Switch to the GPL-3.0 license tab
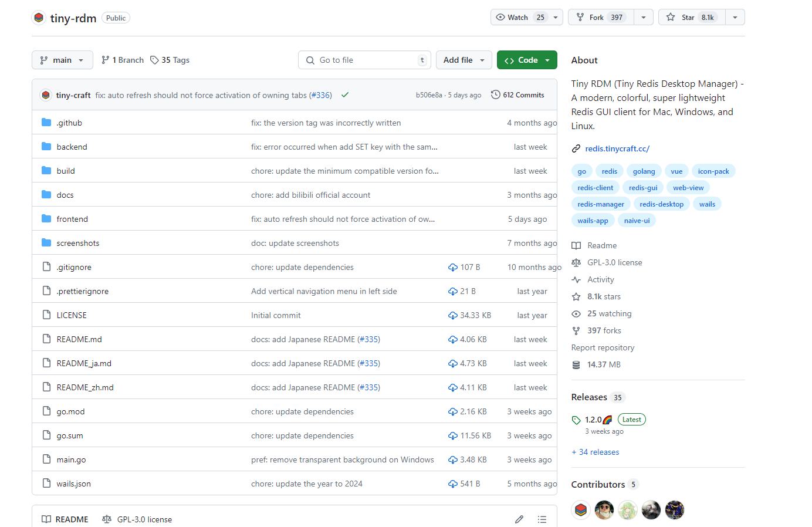Image resolution: width=812 pixels, height=527 pixels. click(137, 519)
